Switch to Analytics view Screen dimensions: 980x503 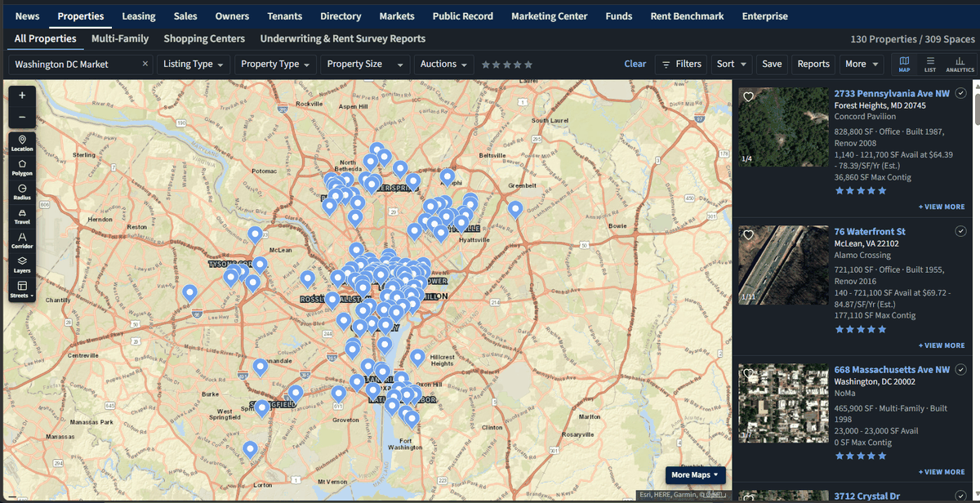click(960, 64)
